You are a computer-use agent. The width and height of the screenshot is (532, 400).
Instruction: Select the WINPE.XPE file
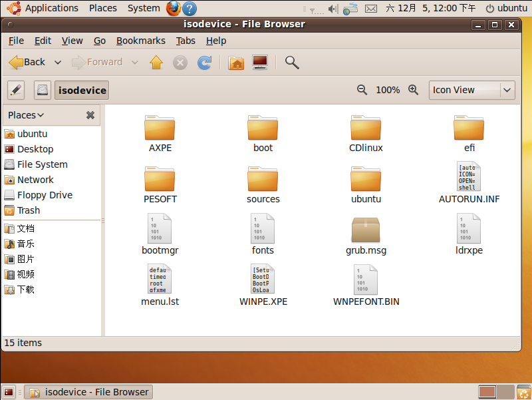pyautogui.click(x=263, y=286)
